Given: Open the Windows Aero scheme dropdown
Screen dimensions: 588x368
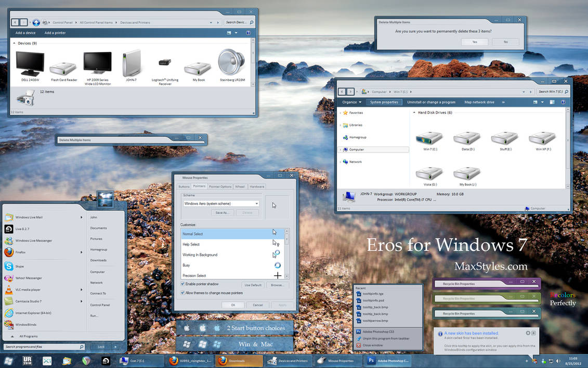Looking at the screenshot, I should click(221, 204).
